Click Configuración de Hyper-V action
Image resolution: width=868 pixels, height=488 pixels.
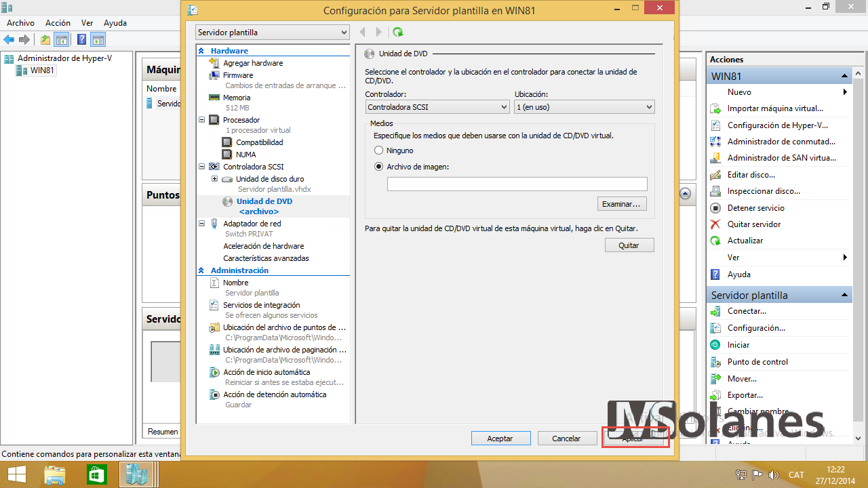(x=778, y=125)
